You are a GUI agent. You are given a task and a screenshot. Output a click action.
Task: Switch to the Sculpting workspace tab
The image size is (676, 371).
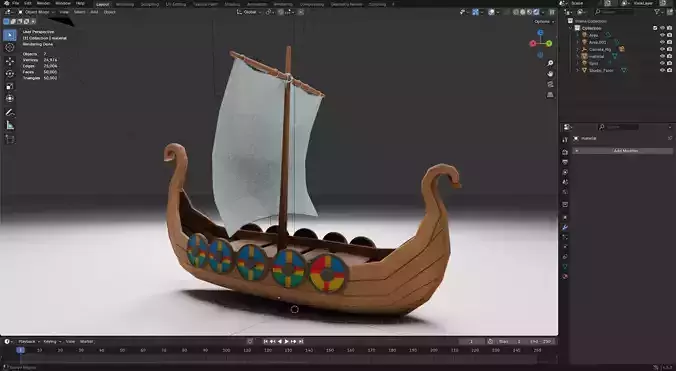150,4
